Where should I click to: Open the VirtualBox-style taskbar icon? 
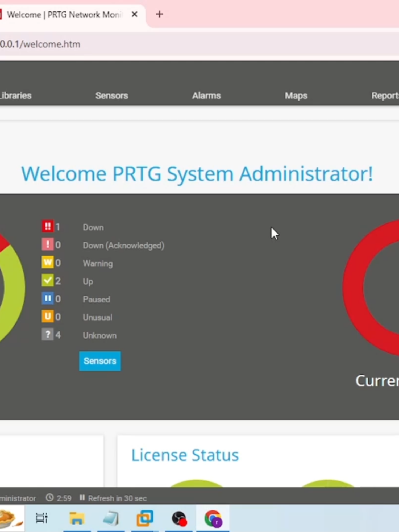pos(145,518)
